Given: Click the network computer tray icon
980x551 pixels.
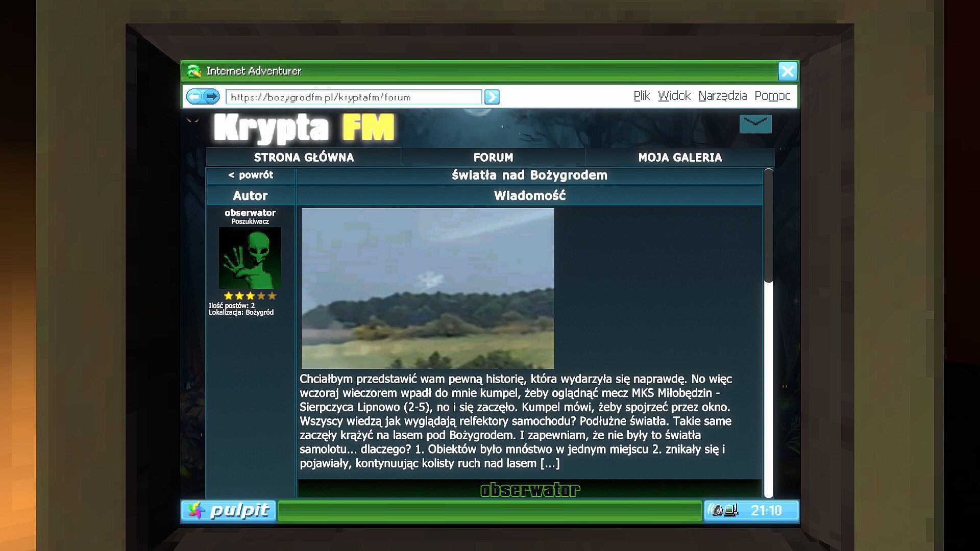Looking at the screenshot, I should pyautogui.click(x=731, y=511).
